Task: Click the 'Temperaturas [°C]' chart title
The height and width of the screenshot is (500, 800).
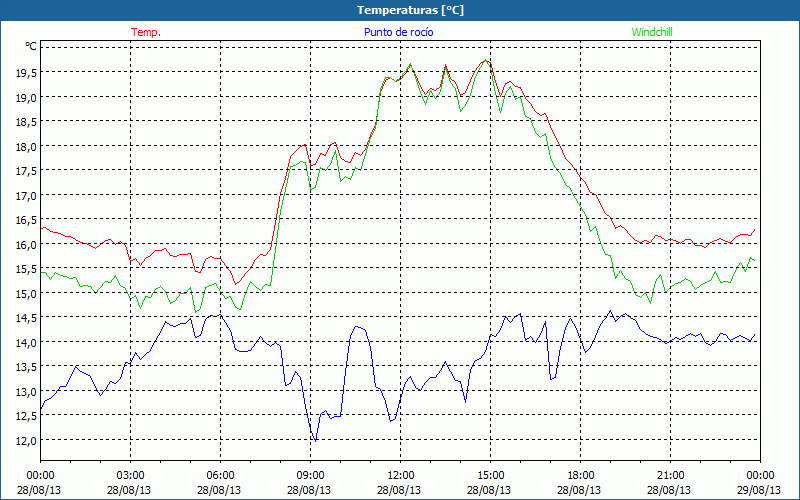Action: coord(410,10)
